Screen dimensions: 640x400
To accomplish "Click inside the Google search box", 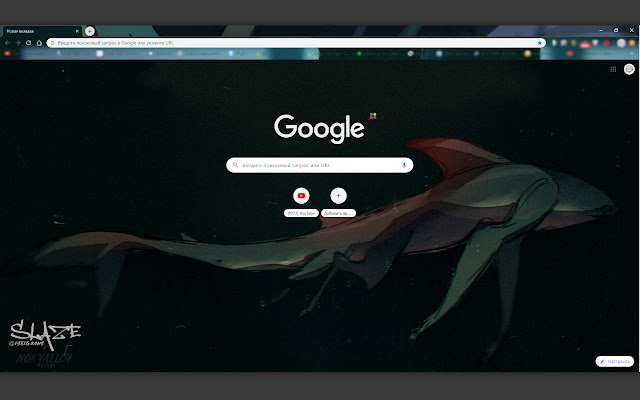I will point(320,165).
